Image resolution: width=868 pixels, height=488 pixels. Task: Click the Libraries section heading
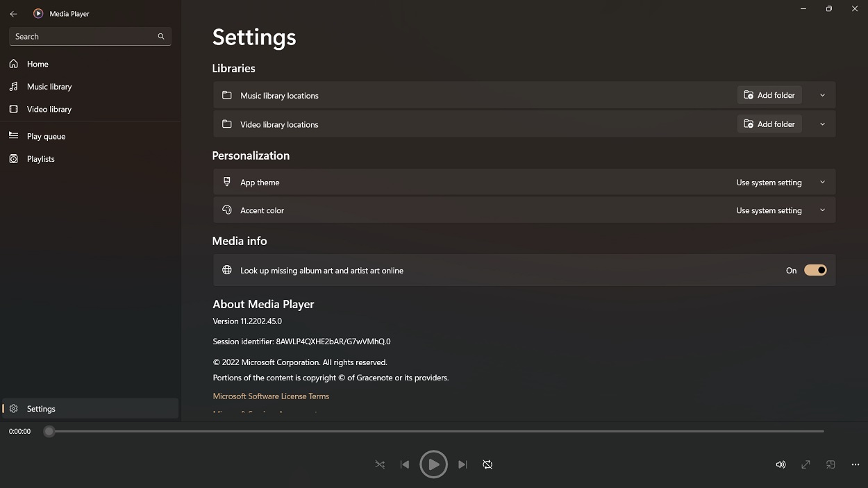coord(233,68)
